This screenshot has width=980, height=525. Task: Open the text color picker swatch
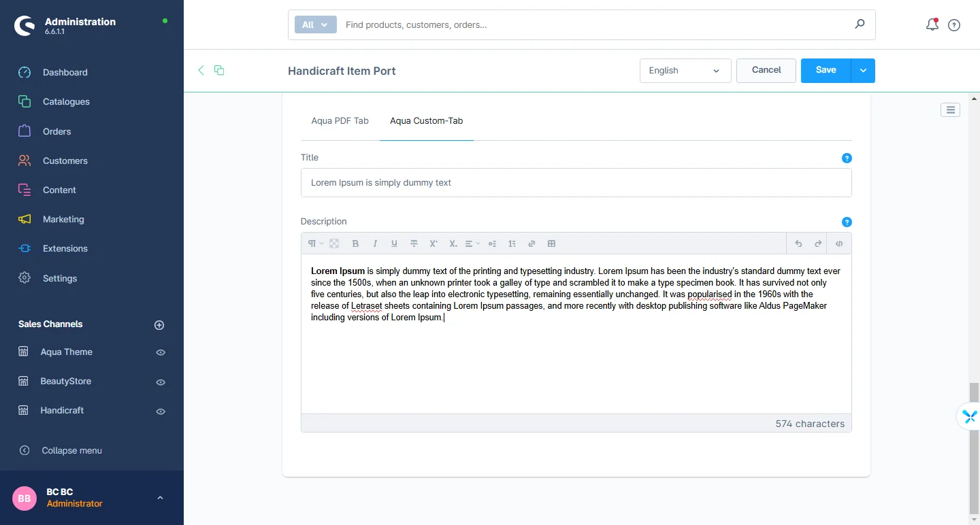click(334, 243)
